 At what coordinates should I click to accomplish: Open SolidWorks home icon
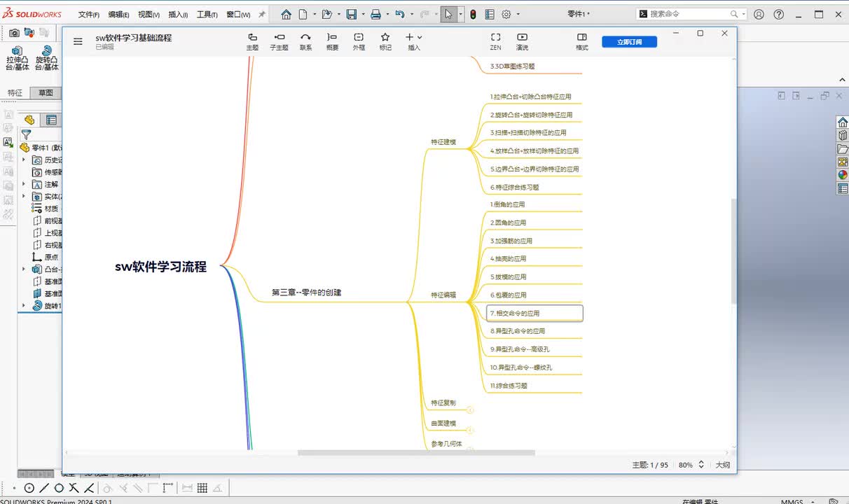point(286,14)
